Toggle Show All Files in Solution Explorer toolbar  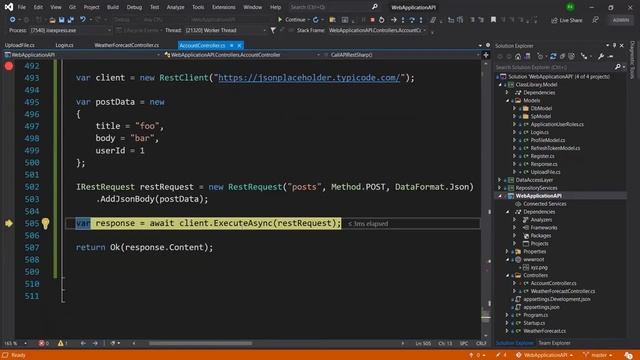click(571, 56)
